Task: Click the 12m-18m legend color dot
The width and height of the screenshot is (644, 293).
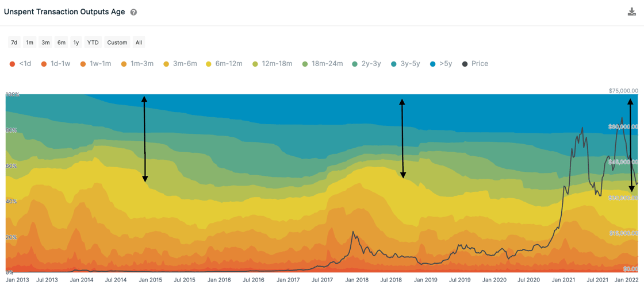Action: [255, 64]
